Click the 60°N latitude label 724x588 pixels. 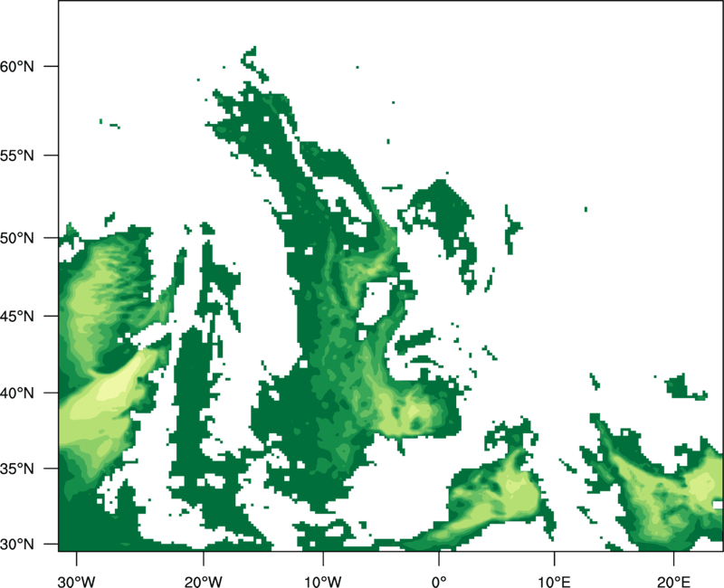point(16,66)
